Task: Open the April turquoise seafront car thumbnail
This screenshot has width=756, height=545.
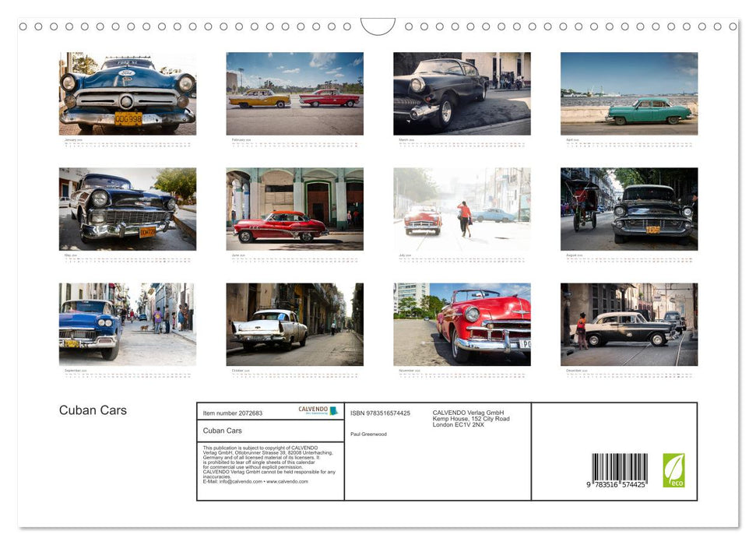Action: pos(628,93)
